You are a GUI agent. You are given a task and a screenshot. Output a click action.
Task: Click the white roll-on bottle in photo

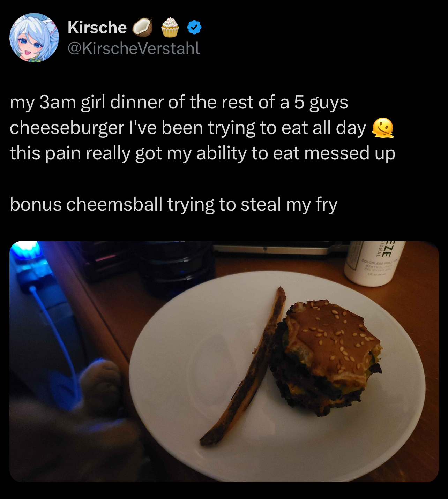point(374,263)
